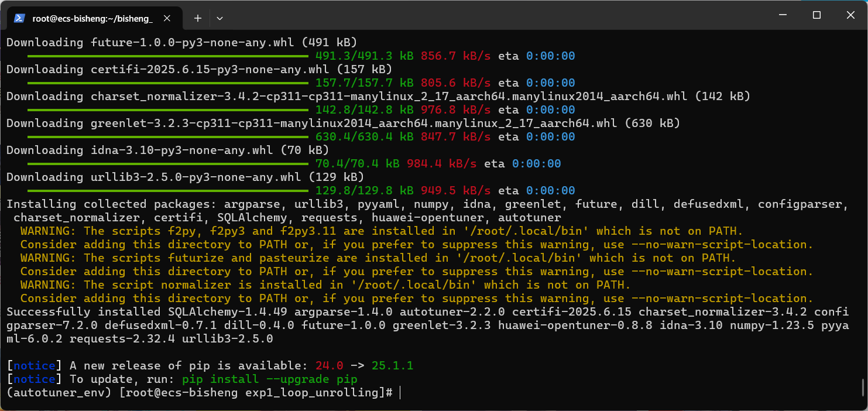Focus the command prompt cursor
This screenshot has height=411, width=868.
(400, 393)
